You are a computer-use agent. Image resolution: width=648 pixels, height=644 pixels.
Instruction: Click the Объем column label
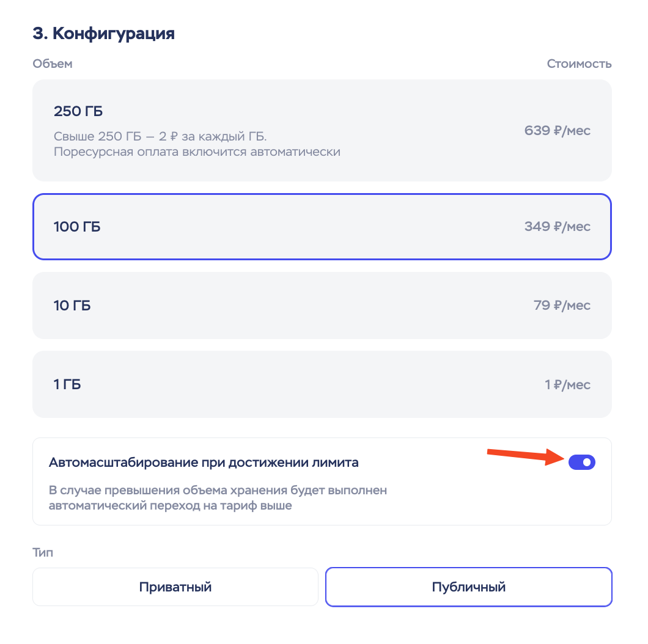[53, 64]
